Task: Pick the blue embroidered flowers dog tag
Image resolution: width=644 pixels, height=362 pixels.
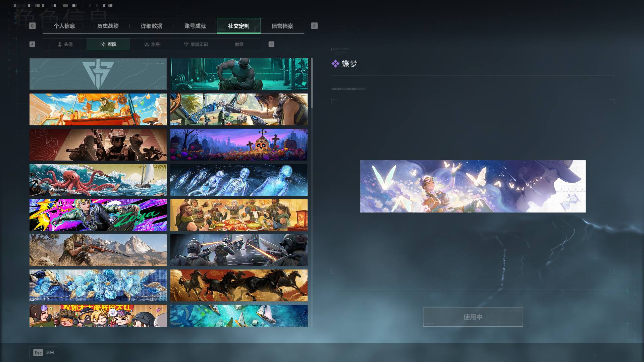Action: 98,286
